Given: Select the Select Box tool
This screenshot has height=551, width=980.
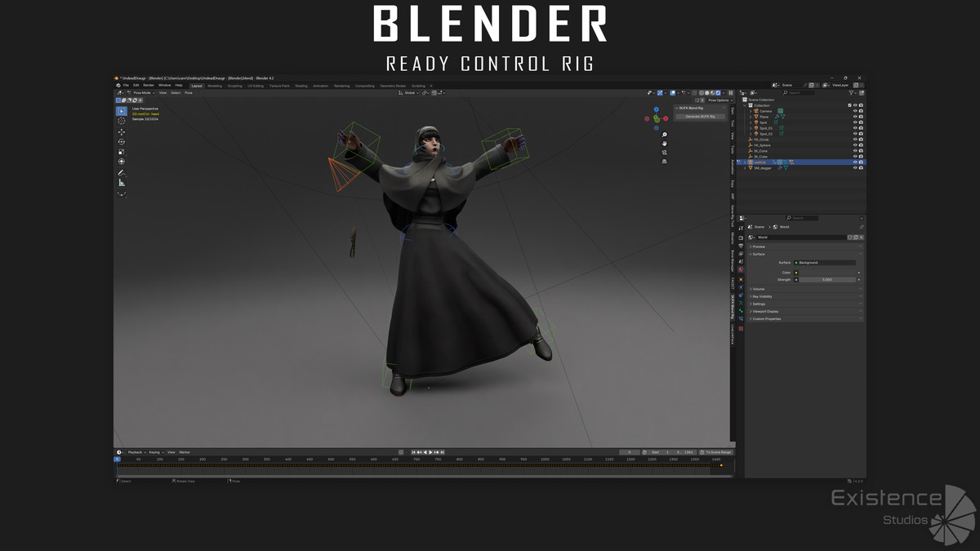Looking at the screenshot, I should [122, 111].
